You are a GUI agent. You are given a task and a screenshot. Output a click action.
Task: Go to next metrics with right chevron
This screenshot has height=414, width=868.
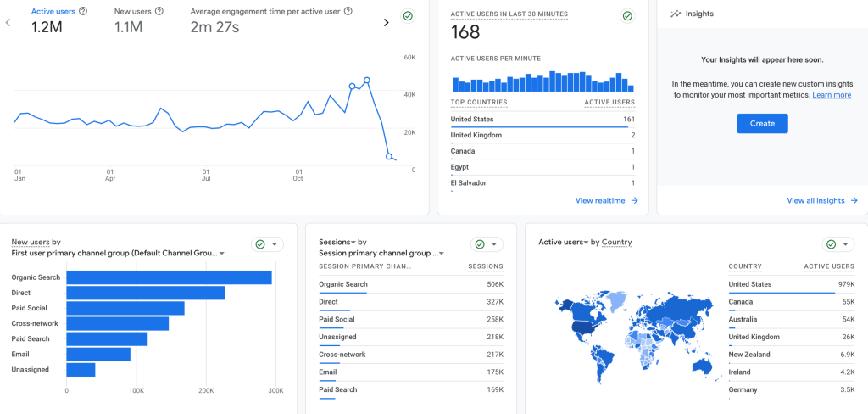(387, 22)
